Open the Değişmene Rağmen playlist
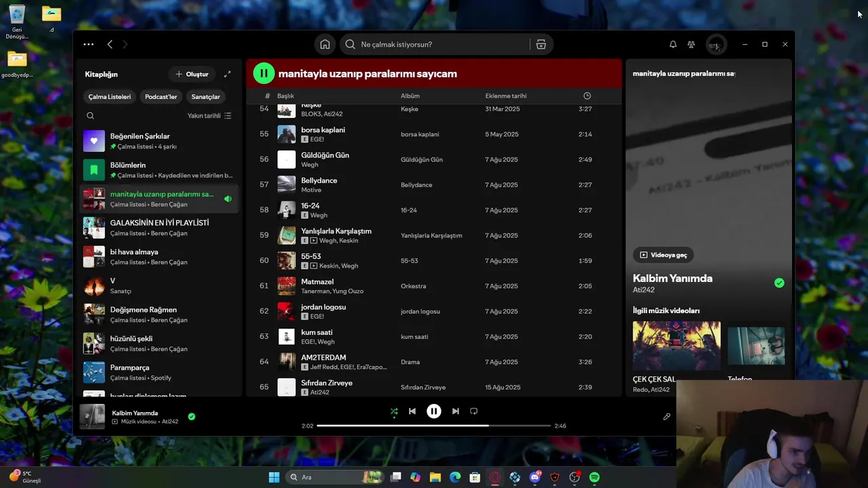 point(159,314)
